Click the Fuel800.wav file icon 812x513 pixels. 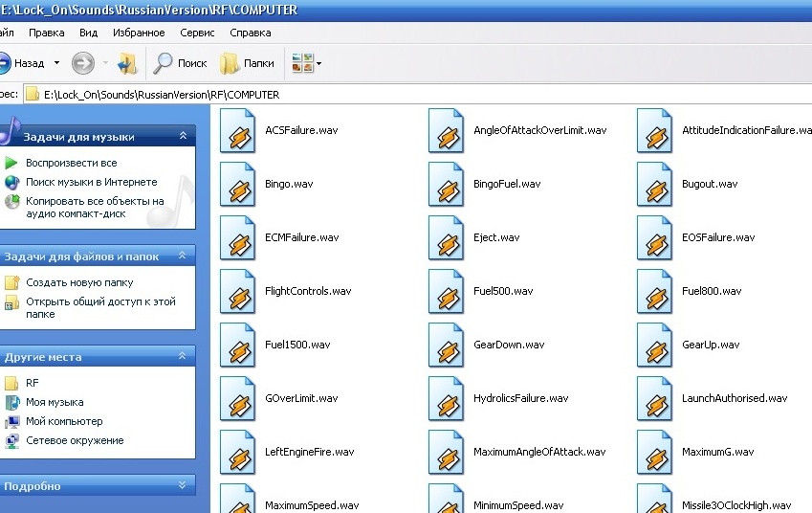(654, 291)
